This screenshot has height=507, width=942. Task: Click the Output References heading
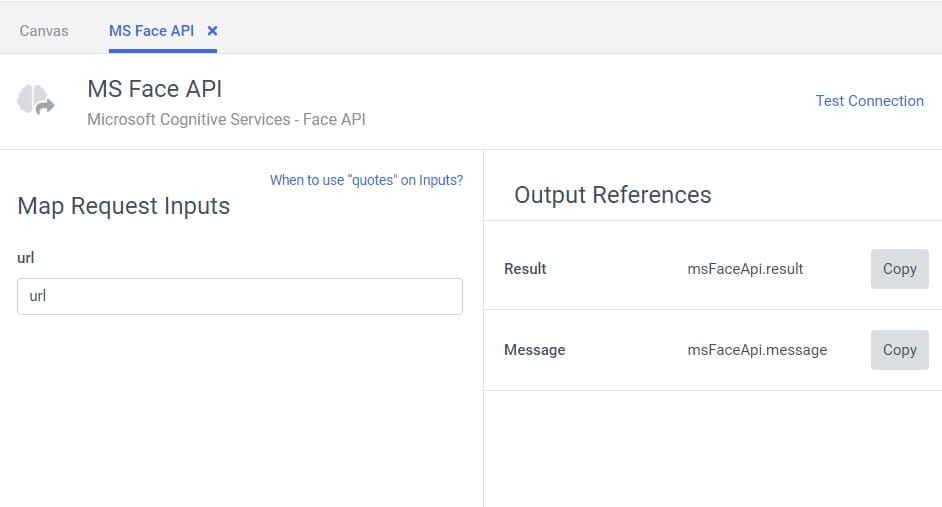(x=613, y=195)
